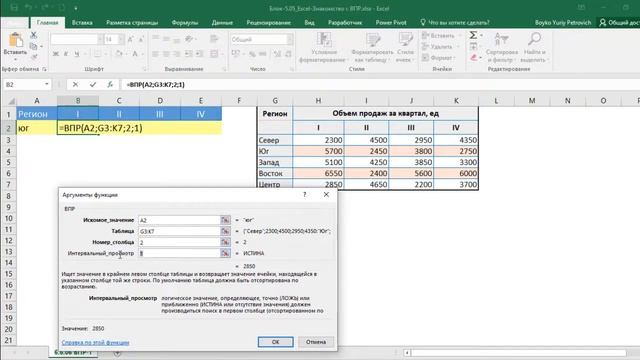The width and height of the screenshot is (640, 360).
Task: Click the Общий доступ share button
Action: [x=619, y=22]
